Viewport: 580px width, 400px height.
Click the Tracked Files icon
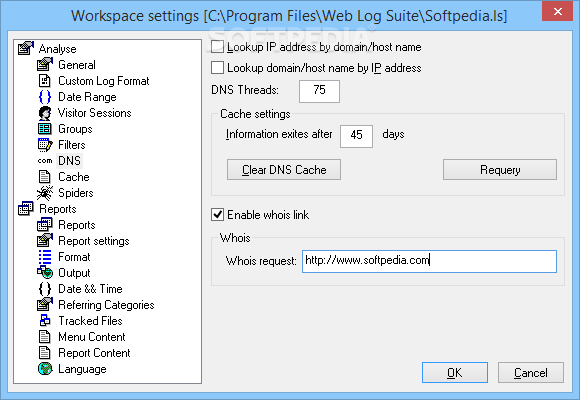(x=45, y=320)
